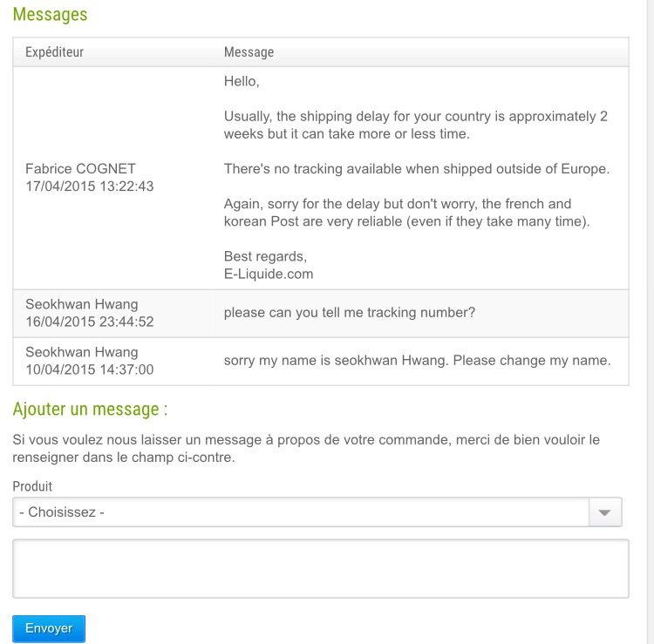654x644 pixels.
Task: Click the timestamp 16/04/2015 23:44:52
Action: pos(89,322)
